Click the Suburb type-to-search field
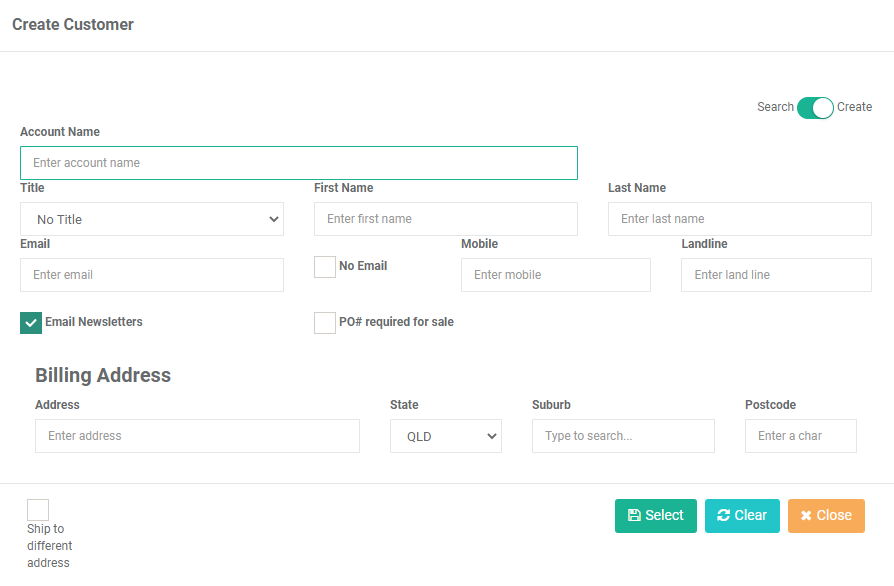This screenshot has height=586, width=894. (623, 436)
